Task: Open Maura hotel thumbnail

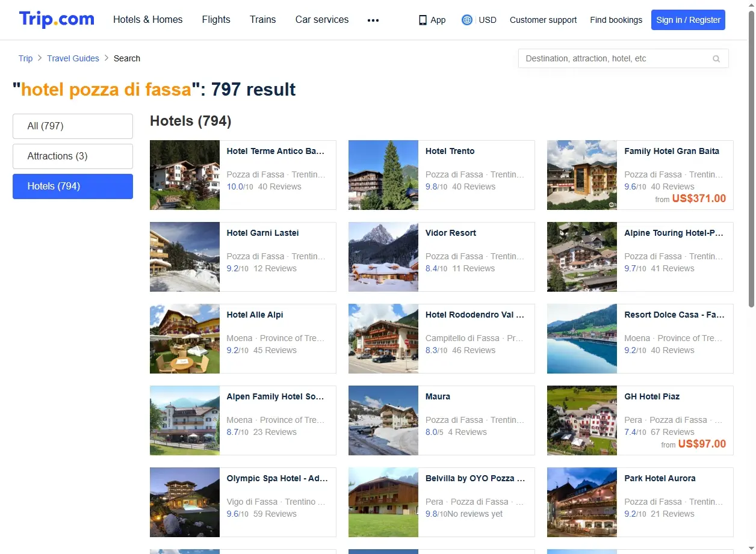Action: tap(383, 420)
